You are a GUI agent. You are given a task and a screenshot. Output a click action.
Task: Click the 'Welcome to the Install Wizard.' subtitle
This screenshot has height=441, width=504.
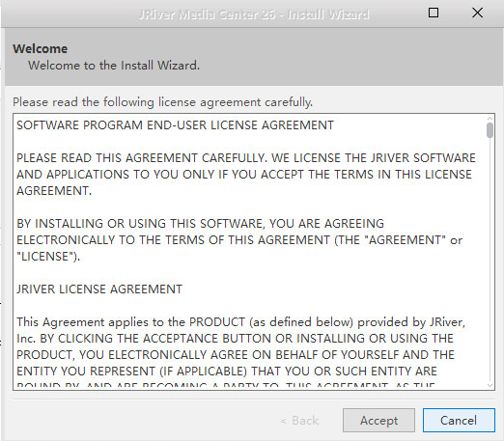coord(114,66)
